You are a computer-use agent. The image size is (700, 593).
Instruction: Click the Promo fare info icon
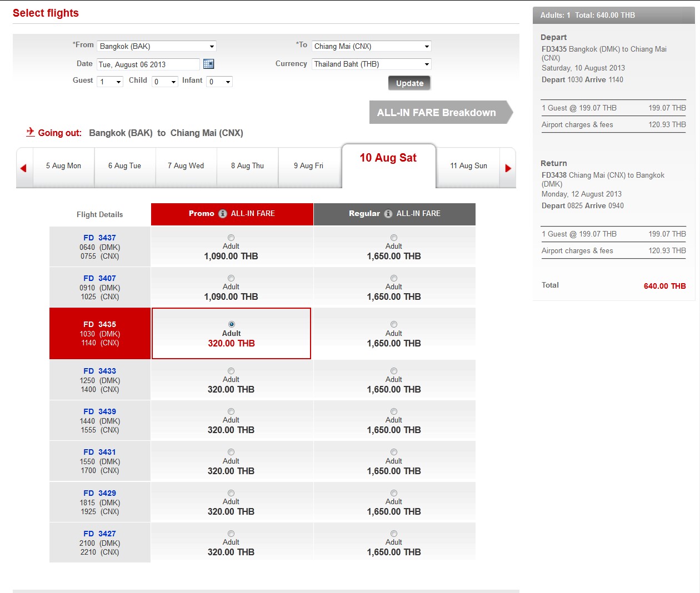[x=223, y=214]
